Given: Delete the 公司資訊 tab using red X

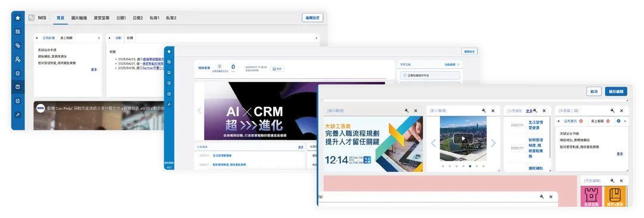Looking at the screenshot, I should [x=581, y=121].
